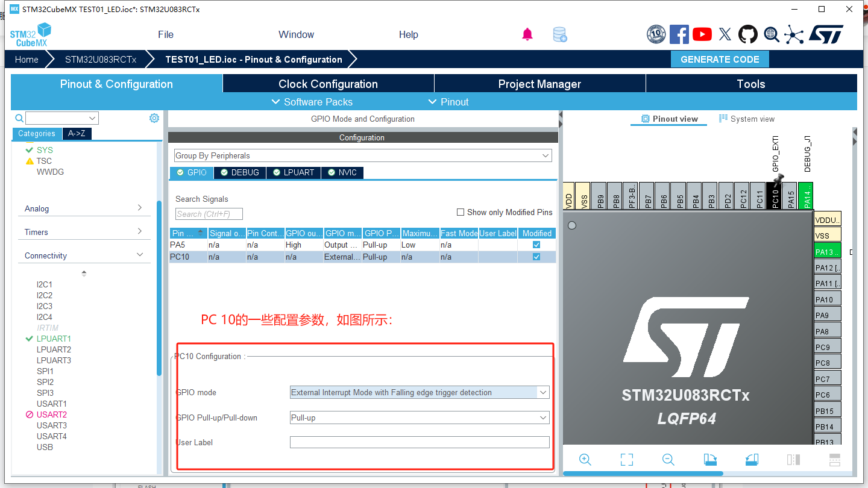Toggle the Modified checkbox for PC10 row
The width and height of the screenshot is (868, 488).
pos(536,257)
